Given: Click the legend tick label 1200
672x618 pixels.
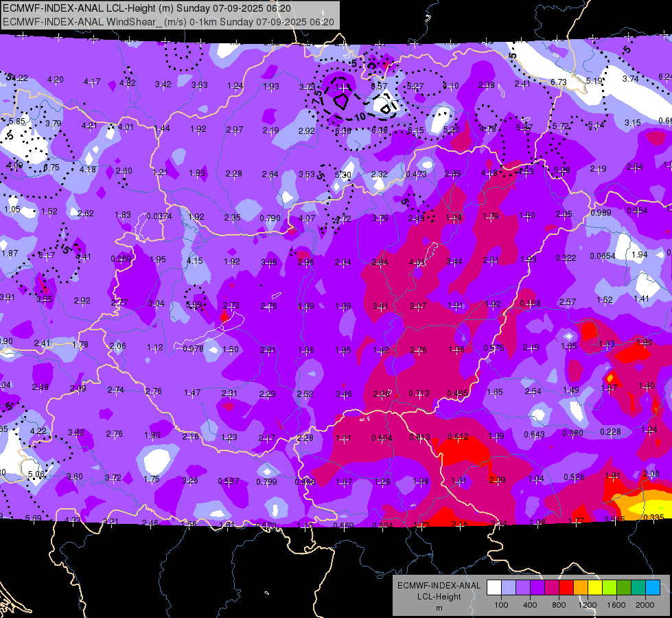Looking at the screenshot, I should (x=587, y=605).
